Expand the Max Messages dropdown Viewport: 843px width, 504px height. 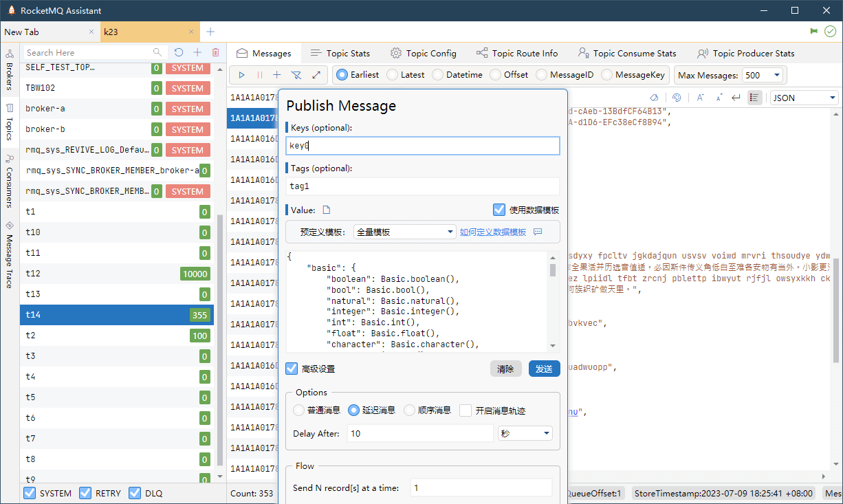coord(763,75)
